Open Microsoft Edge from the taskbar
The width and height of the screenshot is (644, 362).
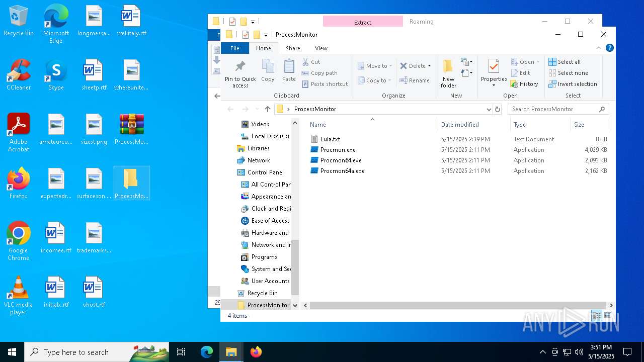(206, 352)
